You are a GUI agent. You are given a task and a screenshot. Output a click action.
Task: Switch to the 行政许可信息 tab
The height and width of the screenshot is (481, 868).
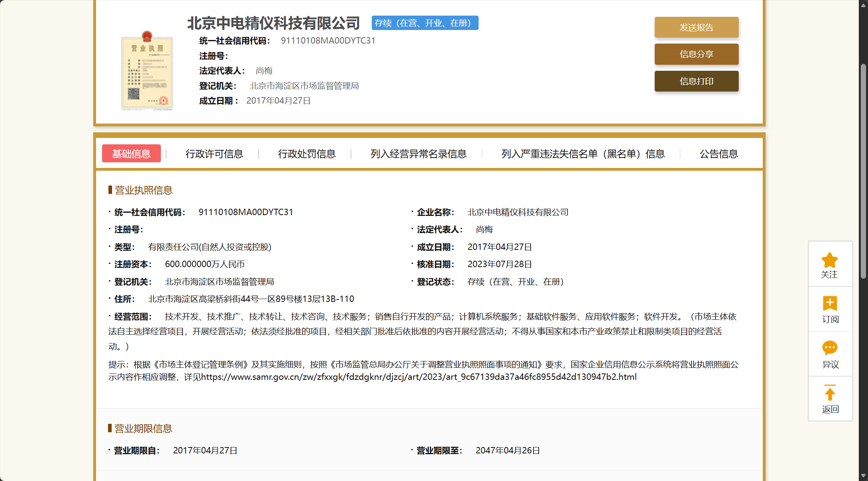tap(214, 154)
